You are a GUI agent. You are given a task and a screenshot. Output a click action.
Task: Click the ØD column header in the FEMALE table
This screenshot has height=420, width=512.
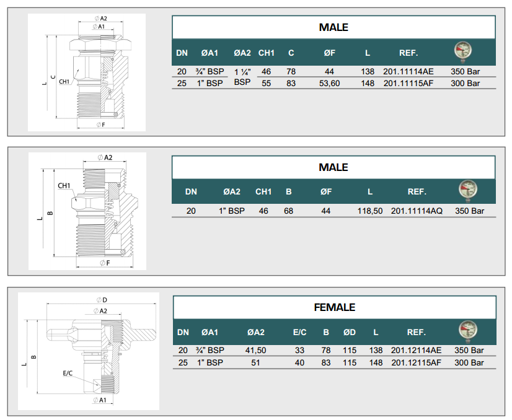pyautogui.click(x=350, y=333)
